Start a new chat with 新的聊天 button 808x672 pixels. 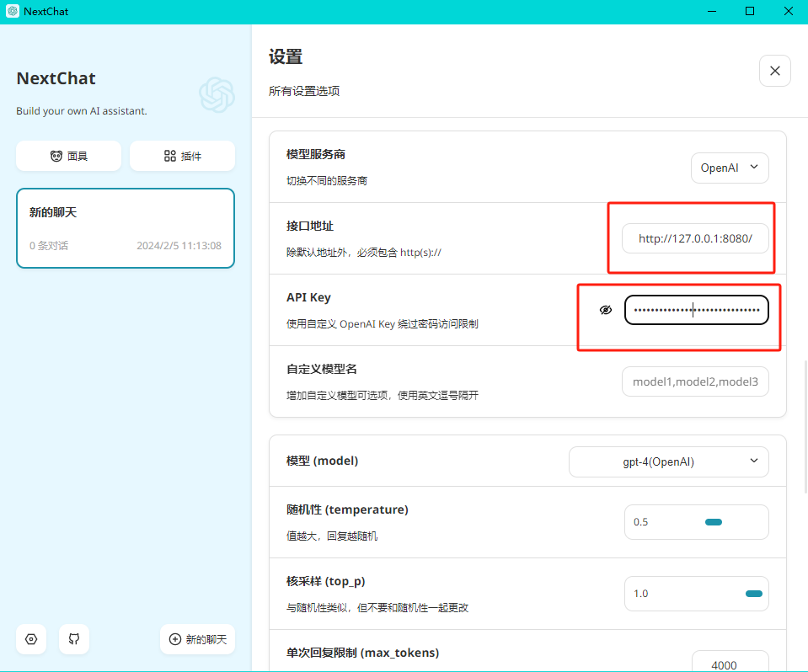pos(198,639)
